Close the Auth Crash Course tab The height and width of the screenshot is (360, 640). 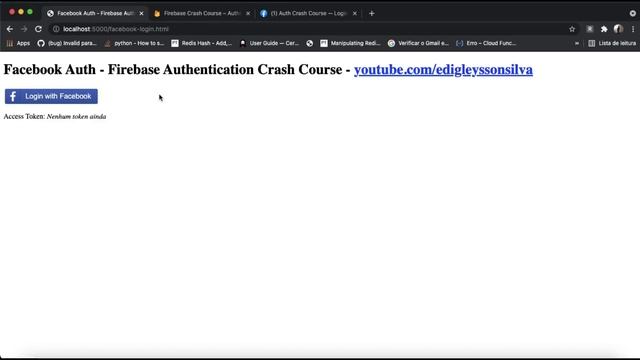click(x=355, y=13)
